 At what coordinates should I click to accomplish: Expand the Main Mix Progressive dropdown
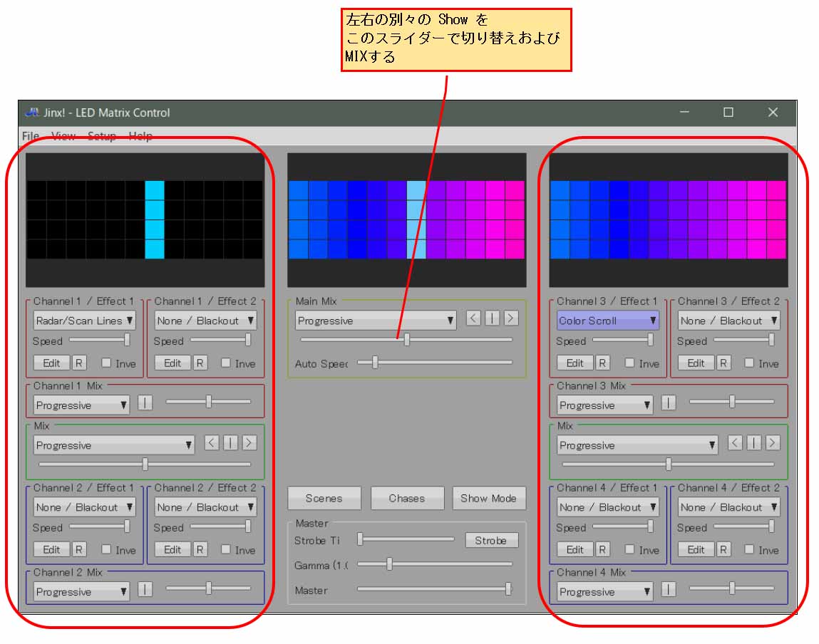376,321
